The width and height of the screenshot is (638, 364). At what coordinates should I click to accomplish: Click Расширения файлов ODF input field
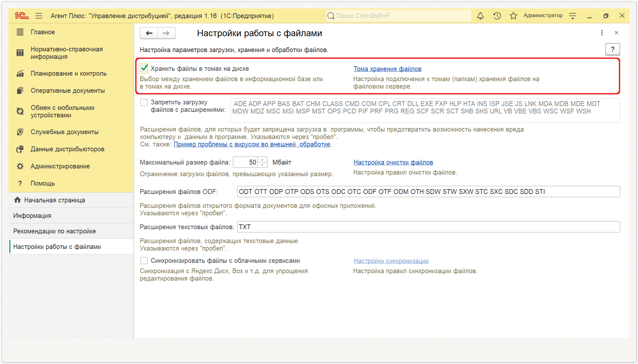[x=428, y=192]
